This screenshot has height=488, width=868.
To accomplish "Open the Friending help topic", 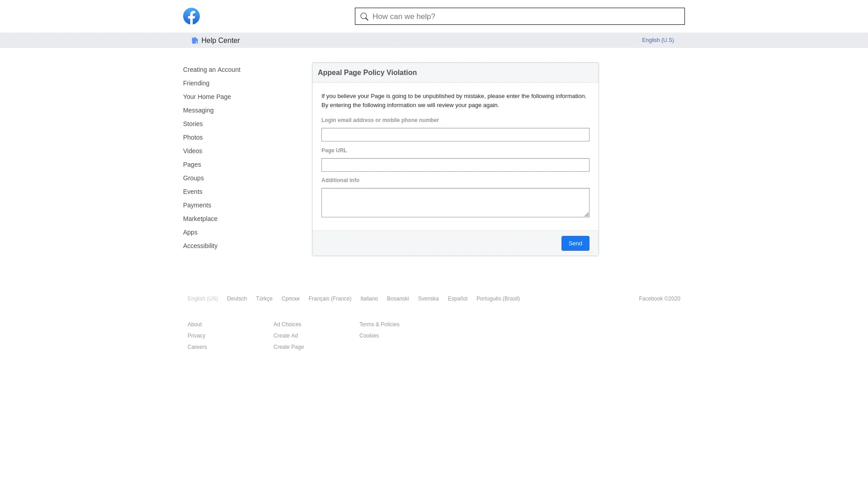I will tap(196, 83).
